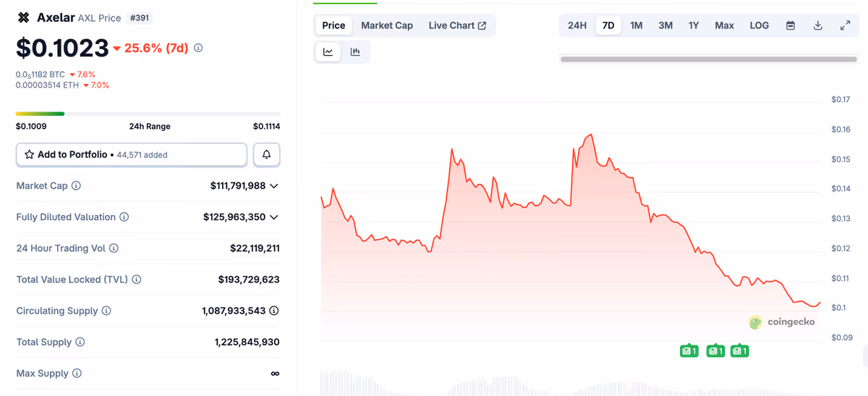
Task: Expand the Market Cap value chevron
Action: click(274, 186)
